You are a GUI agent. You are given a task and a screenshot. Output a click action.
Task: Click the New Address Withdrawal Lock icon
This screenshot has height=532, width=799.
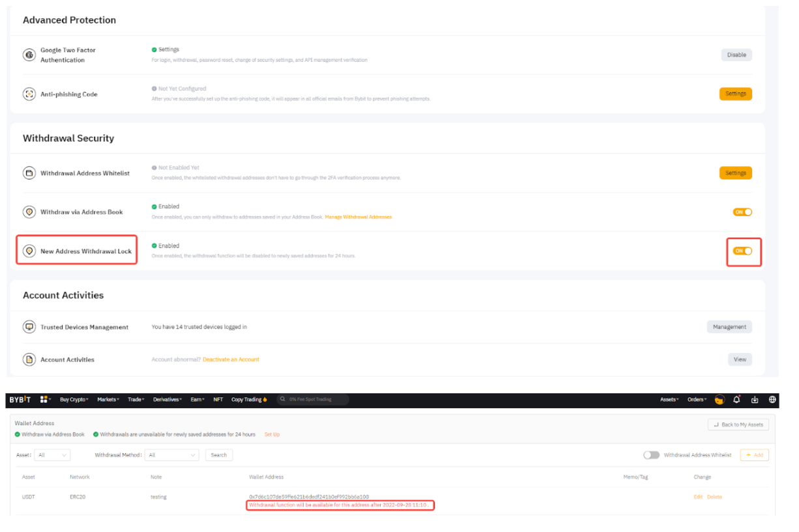tap(29, 251)
